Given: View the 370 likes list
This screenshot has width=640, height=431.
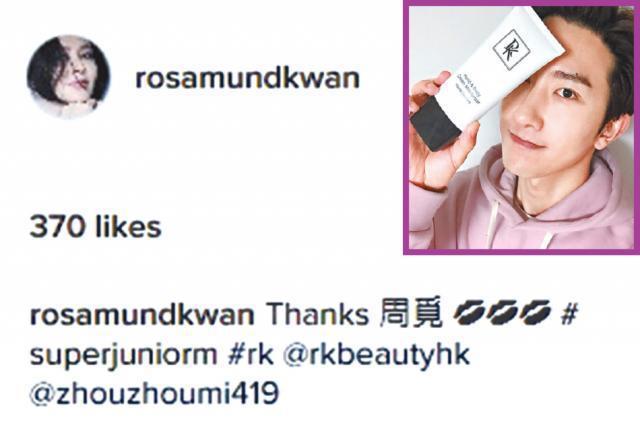Looking at the screenshot, I should click(96, 227).
